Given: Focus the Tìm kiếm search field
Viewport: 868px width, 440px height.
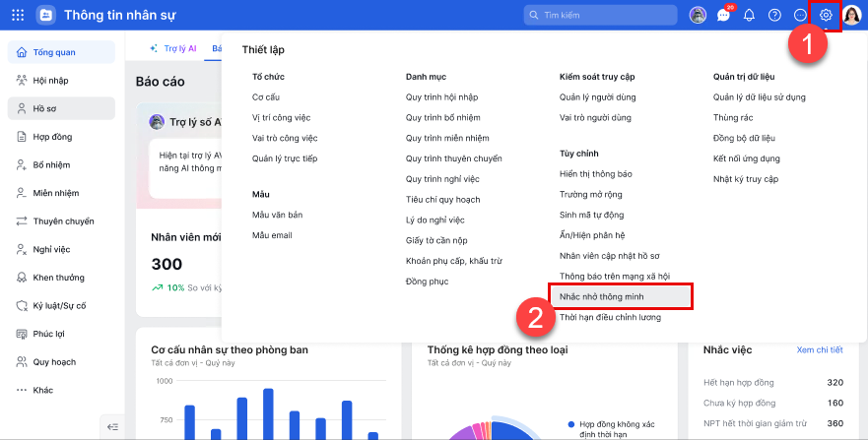Looking at the screenshot, I should pyautogui.click(x=600, y=15).
